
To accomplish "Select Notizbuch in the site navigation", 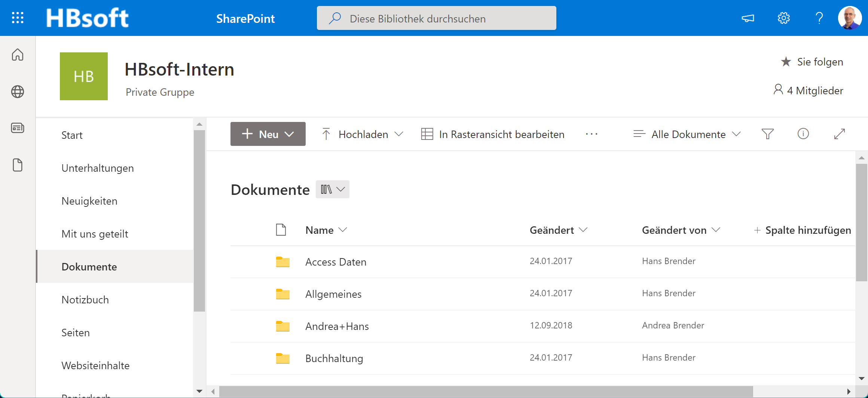I will click(x=85, y=300).
